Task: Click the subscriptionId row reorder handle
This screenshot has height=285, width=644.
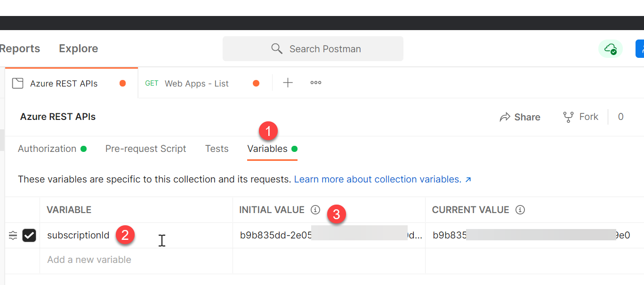Action: coord(13,236)
